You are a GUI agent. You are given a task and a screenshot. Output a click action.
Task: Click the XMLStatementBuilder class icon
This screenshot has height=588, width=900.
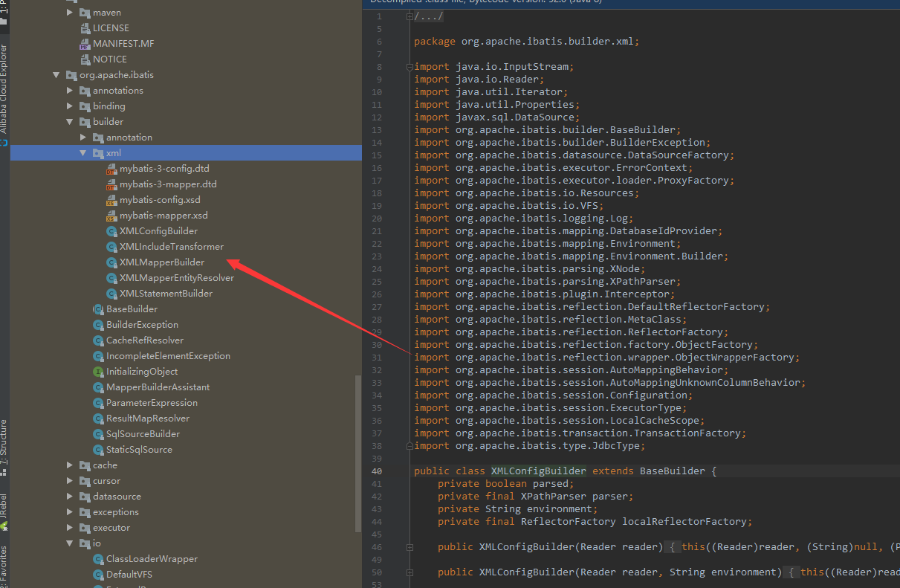pyautogui.click(x=111, y=294)
